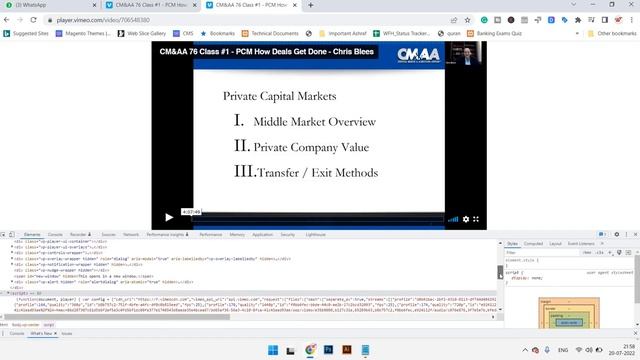Image resolution: width=640 pixels, height=360 pixels.
Task: Open the media control playlist icon
Action: [591, 20]
